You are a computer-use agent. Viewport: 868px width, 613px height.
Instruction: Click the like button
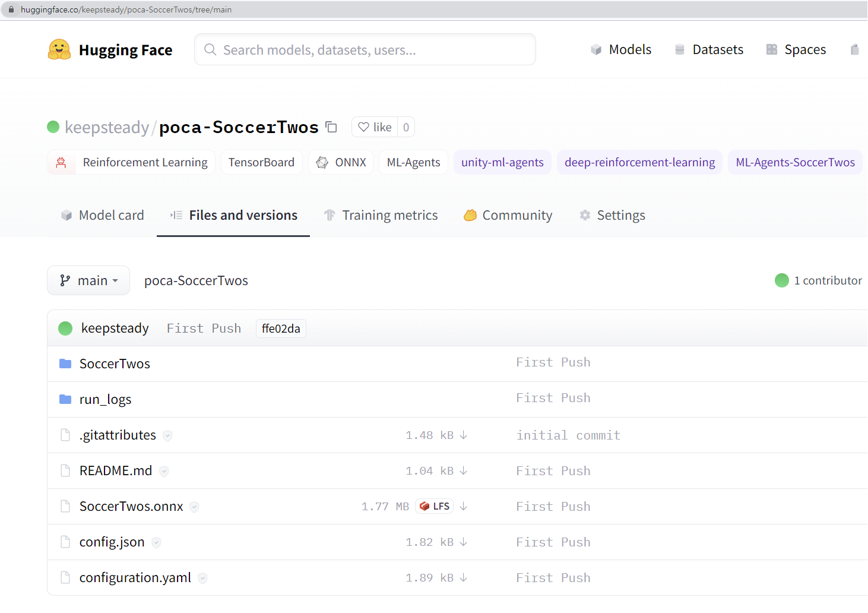(375, 127)
